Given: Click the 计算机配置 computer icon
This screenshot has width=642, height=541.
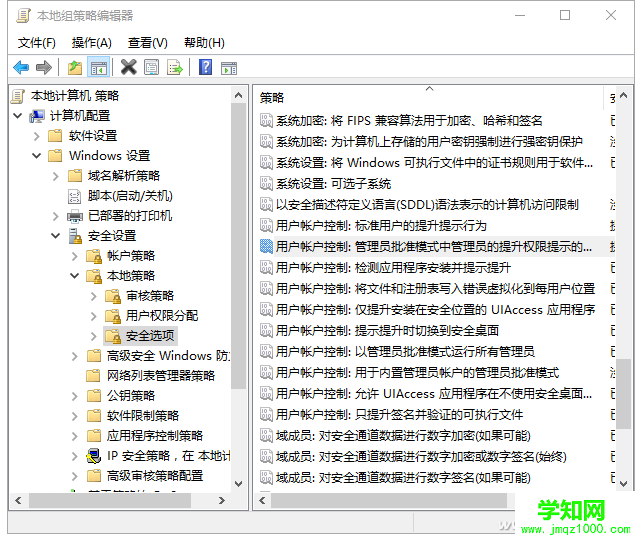Looking at the screenshot, I should (x=37, y=116).
